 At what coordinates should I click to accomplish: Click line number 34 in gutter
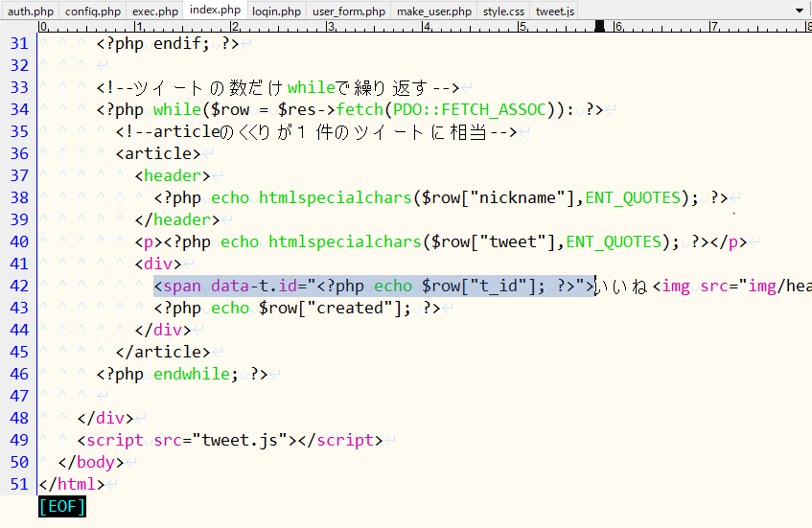click(19, 110)
